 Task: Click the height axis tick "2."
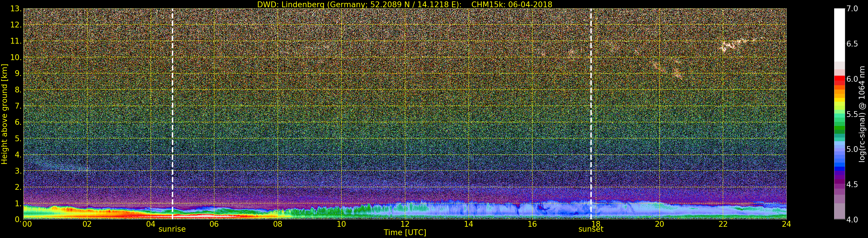(x=18, y=187)
